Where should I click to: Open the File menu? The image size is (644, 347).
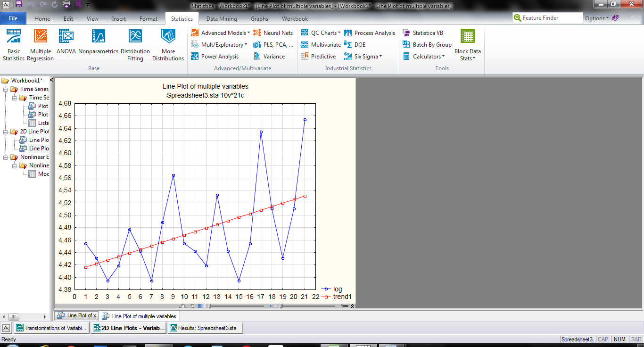pos(13,19)
